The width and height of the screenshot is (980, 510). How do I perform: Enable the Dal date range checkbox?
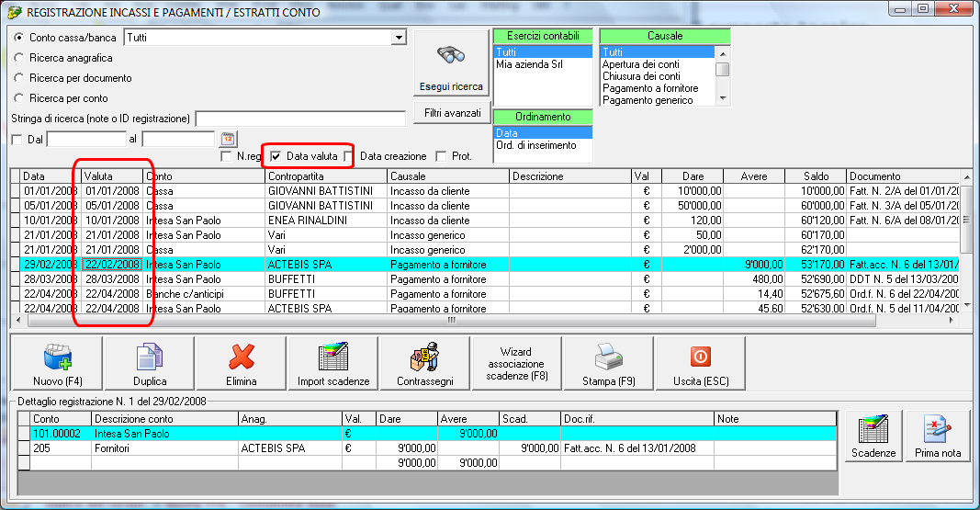point(17,140)
